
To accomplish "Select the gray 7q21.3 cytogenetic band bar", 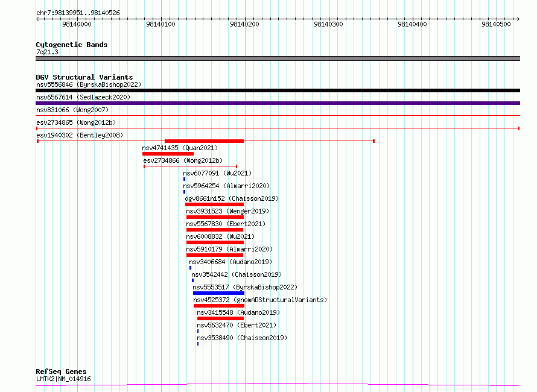I will point(278,58).
